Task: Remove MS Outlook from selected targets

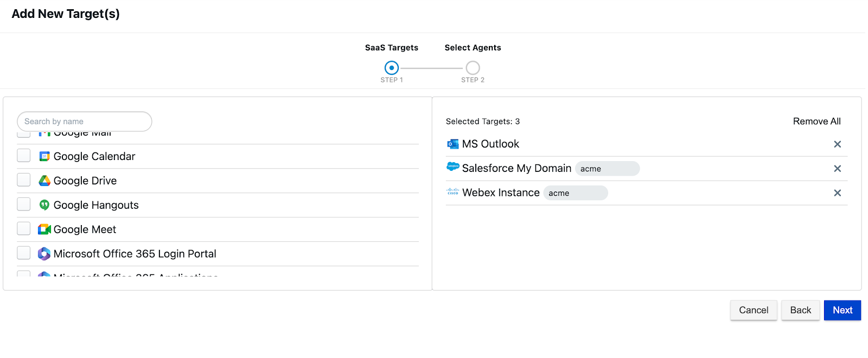Action: [838, 144]
